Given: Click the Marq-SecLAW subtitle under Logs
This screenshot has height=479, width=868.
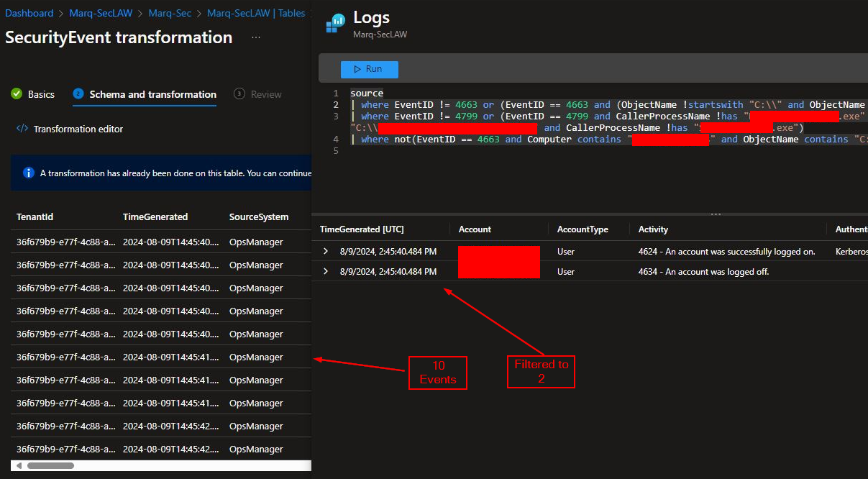Looking at the screenshot, I should click(x=380, y=34).
